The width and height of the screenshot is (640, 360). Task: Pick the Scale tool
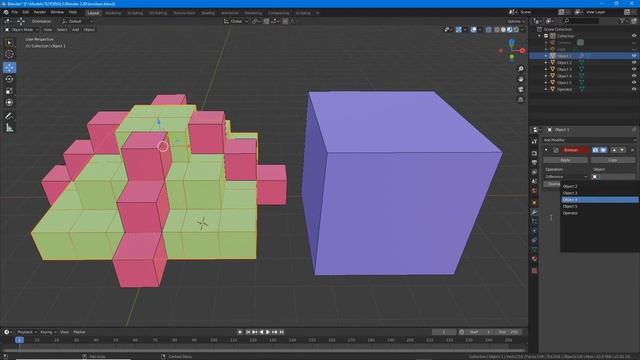point(9,91)
